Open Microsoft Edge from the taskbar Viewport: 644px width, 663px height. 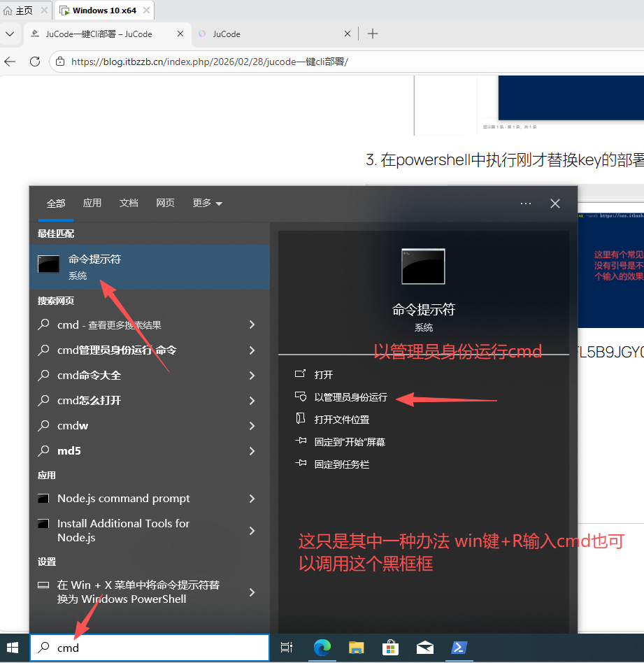coord(322,648)
